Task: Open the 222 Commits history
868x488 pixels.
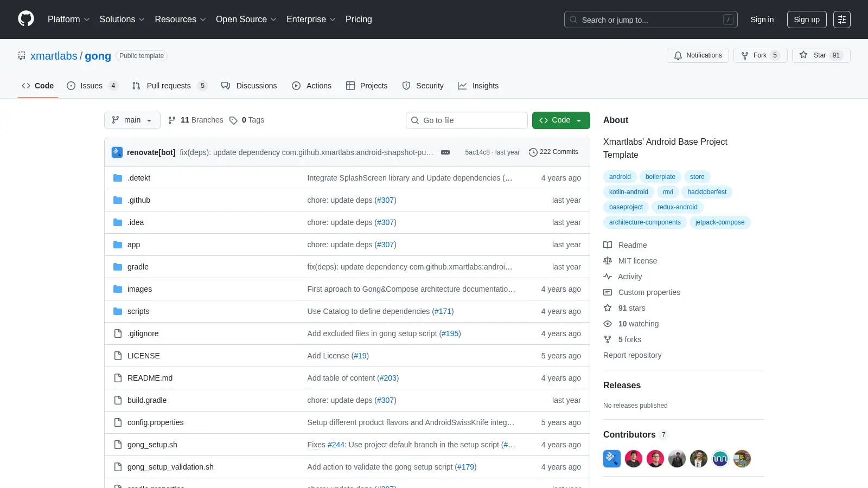Action: (x=553, y=152)
